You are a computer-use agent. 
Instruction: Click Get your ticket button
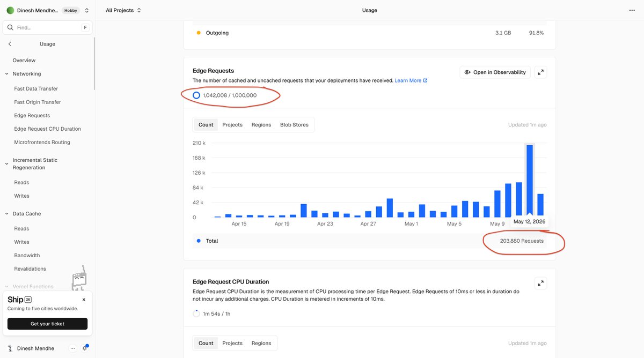(x=47, y=324)
